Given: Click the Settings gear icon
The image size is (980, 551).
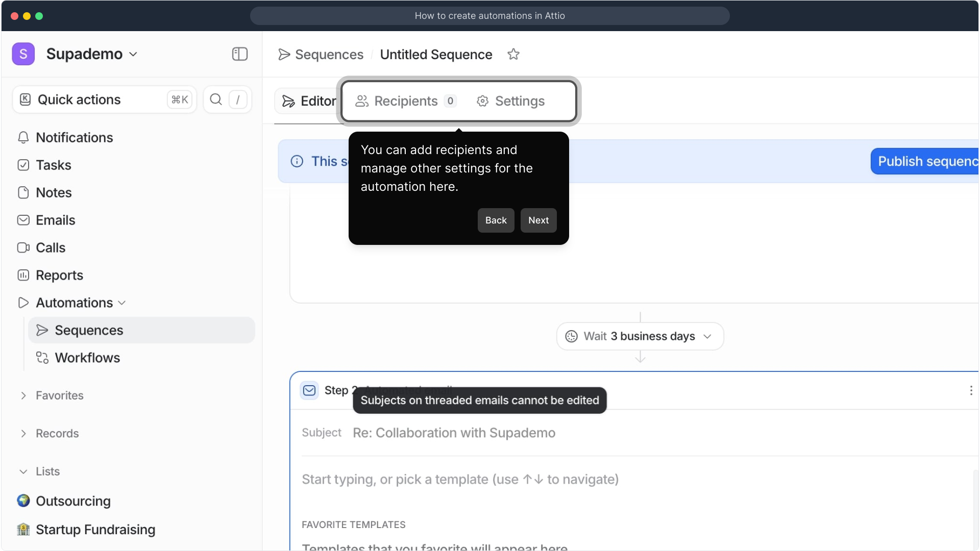Looking at the screenshot, I should pos(483,101).
